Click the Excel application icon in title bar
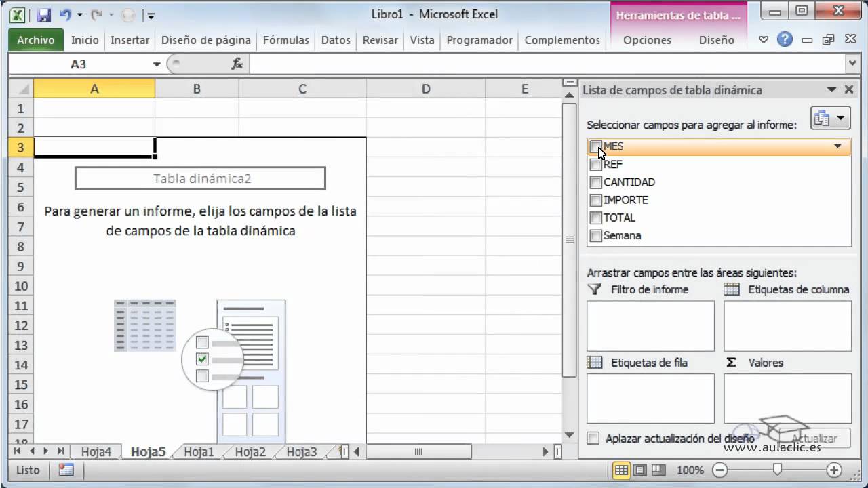The width and height of the screenshot is (868, 488). (x=18, y=14)
